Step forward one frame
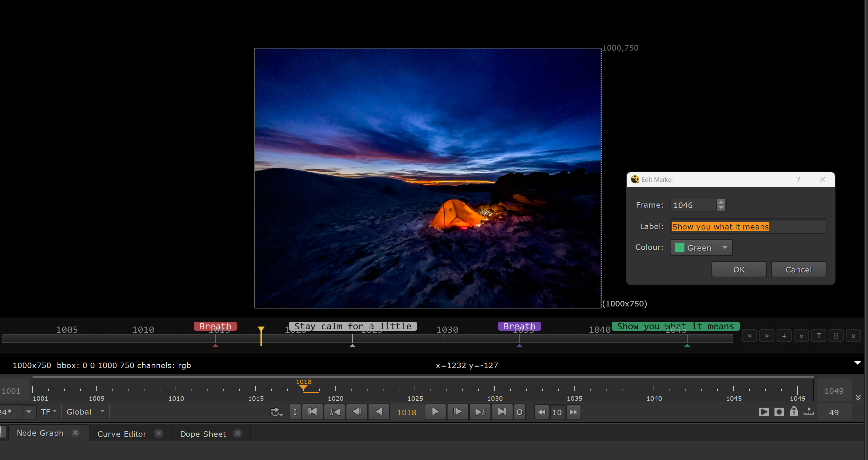The width and height of the screenshot is (868, 460). (x=458, y=412)
